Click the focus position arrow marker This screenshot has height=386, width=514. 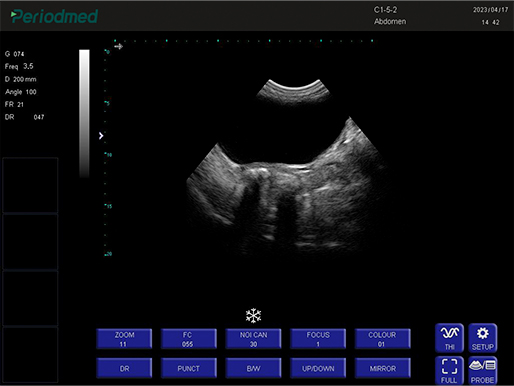click(x=101, y=136)
